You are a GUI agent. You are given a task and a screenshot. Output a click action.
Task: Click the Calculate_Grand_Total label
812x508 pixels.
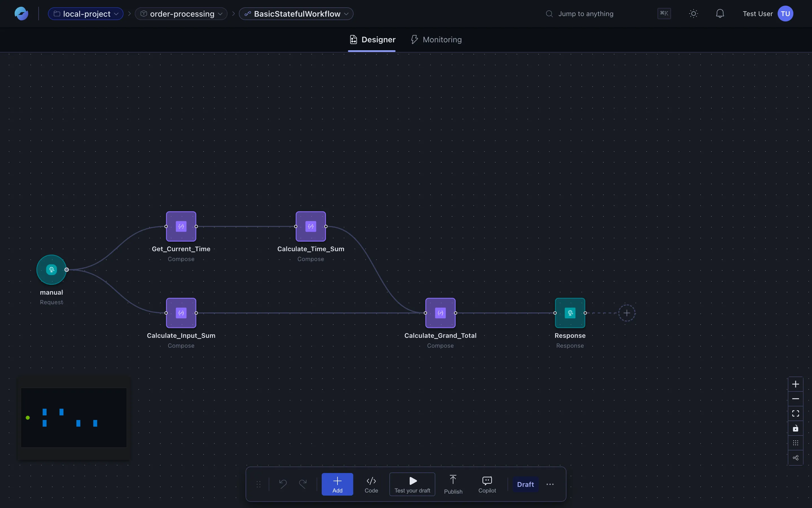coord(441,336)
